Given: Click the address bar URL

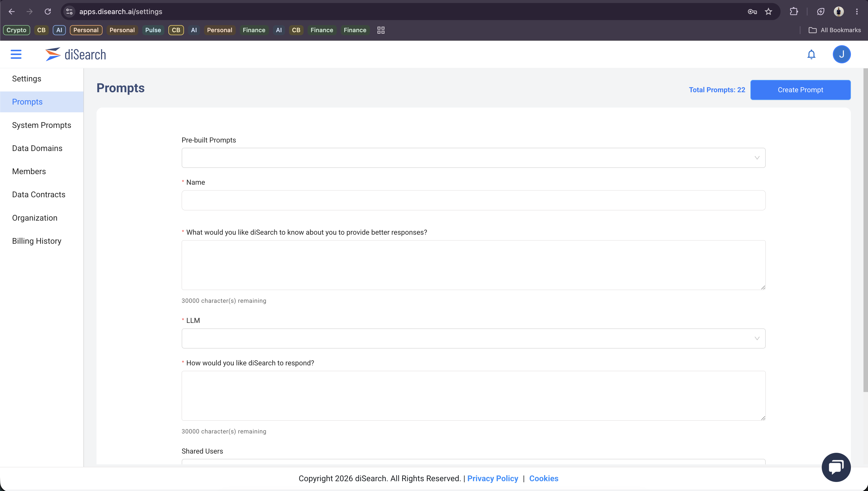Looking at the screenshot, I should [x=120, y=12].
